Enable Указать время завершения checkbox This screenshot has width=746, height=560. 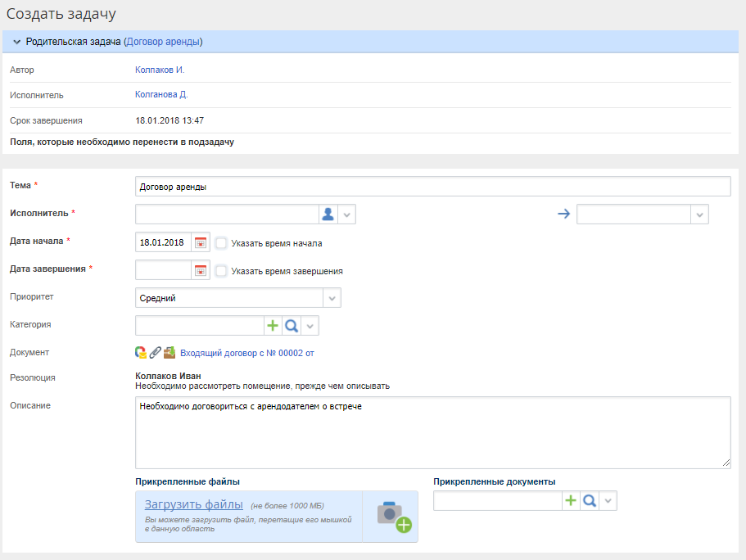pos(221,271)
